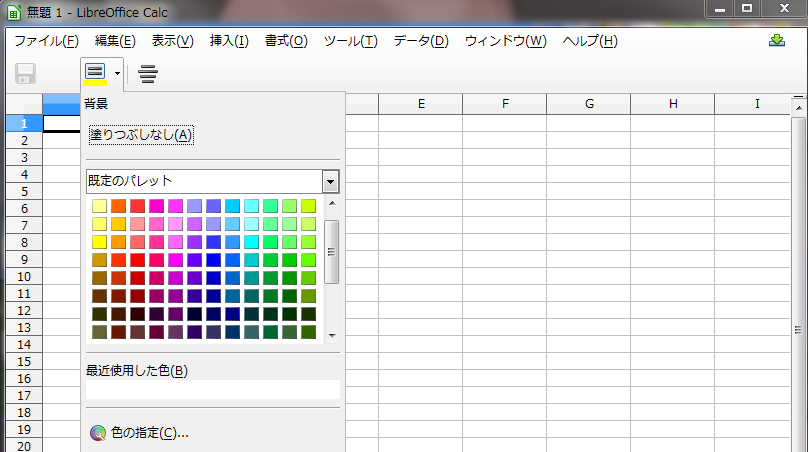Click the horizontal alignment toolbar icon
Screen dimensions: 808x452
point(148,73)
